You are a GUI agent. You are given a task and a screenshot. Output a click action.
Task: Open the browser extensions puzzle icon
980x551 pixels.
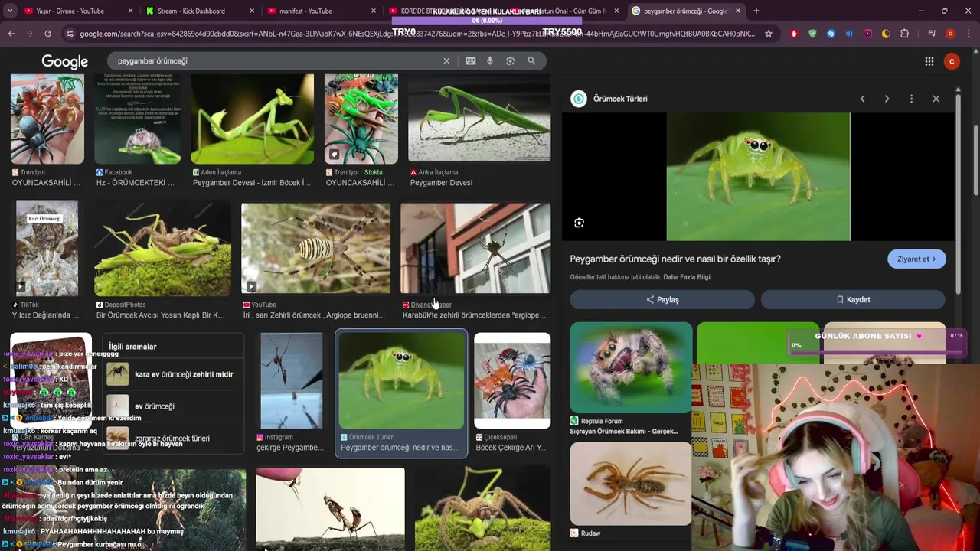click(x=904, y=34)
